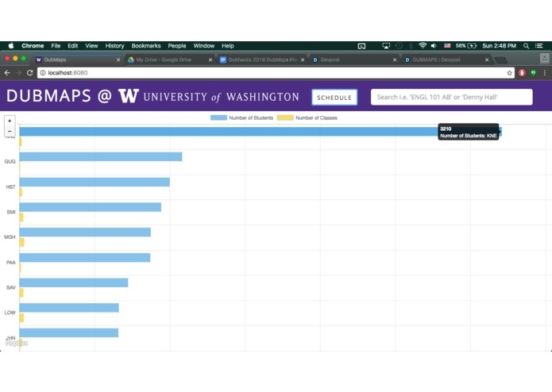The width and height of the screenshot is (552, 392).
Task: Click the SCHEDULE button
Action: (334, 98)
